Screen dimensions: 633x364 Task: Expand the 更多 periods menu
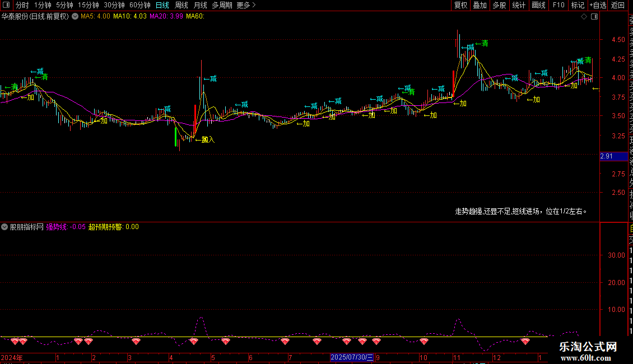click(x=246, y=5)
